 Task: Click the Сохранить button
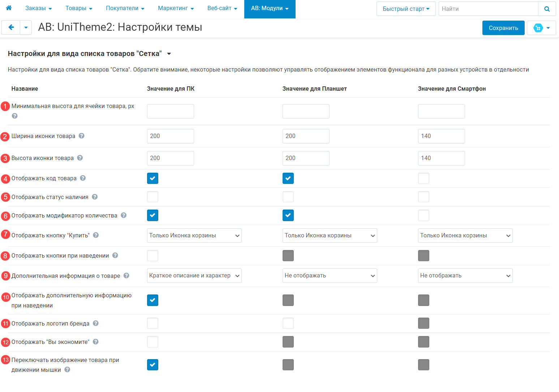pyautogui.click(x=503, y=28)
